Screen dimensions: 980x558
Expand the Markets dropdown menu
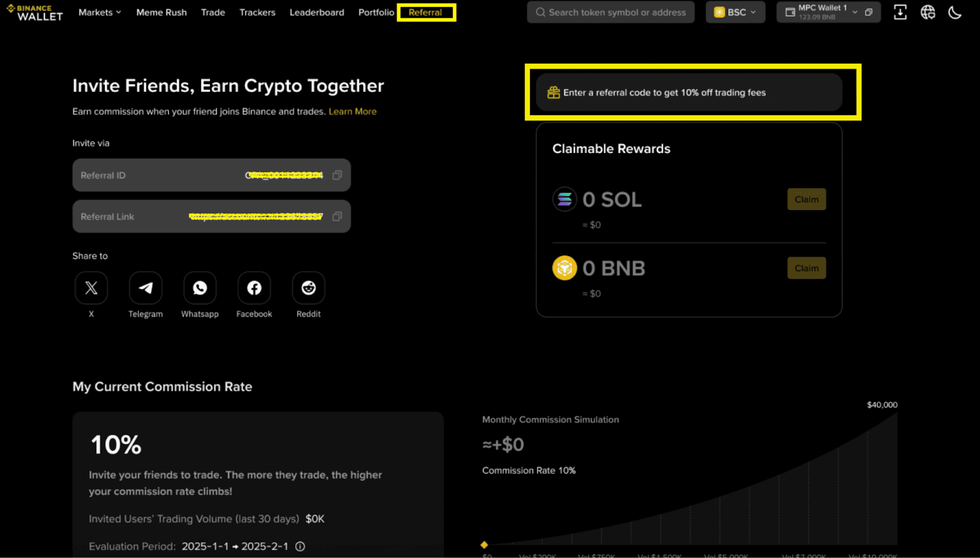(100, 12)
